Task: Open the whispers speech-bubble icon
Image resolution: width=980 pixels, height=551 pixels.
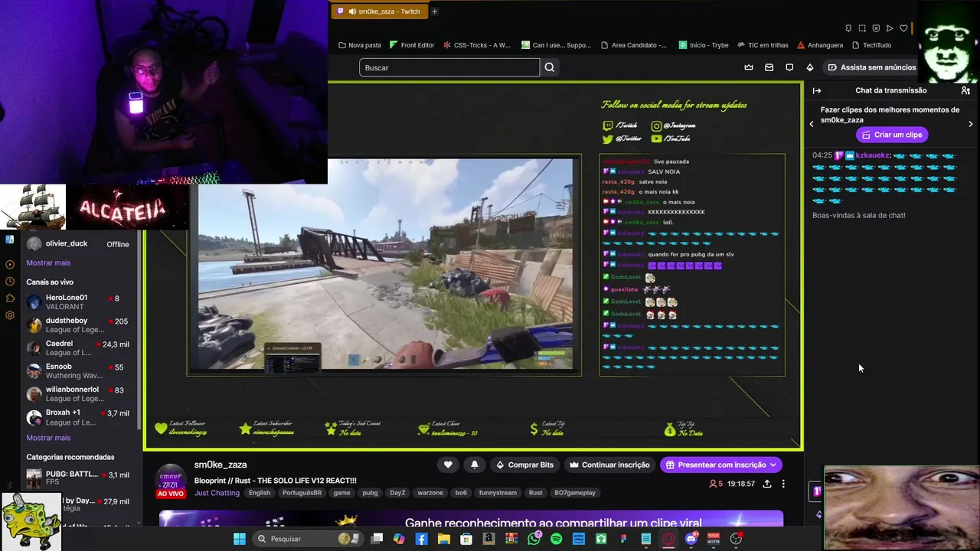Action: click(789, 67)
